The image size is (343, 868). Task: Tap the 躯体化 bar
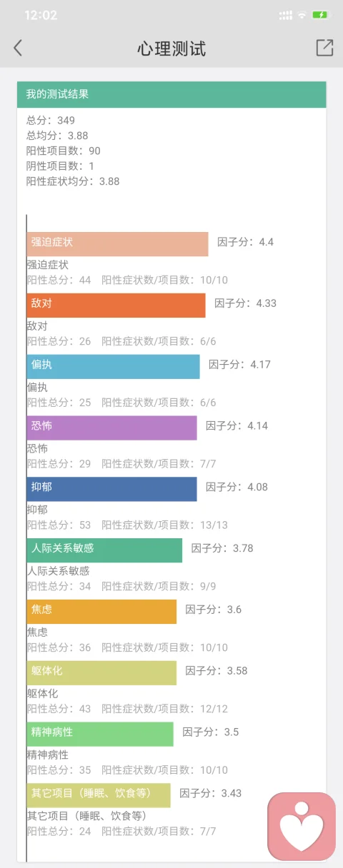(101, 673)
